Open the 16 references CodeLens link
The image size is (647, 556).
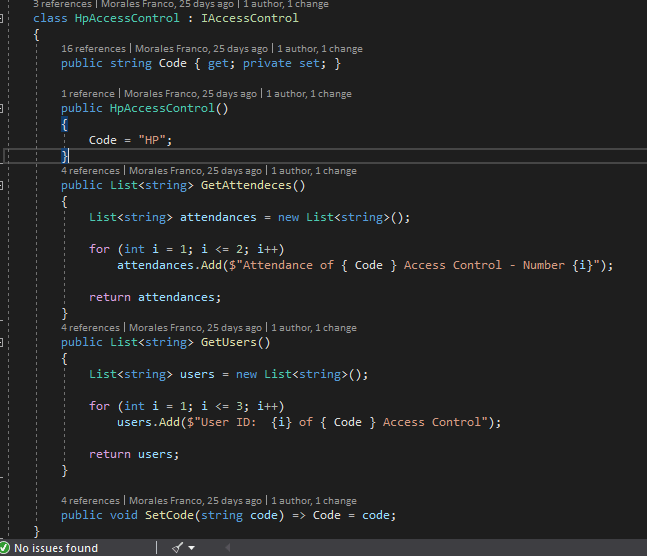(x=93, y=49)
